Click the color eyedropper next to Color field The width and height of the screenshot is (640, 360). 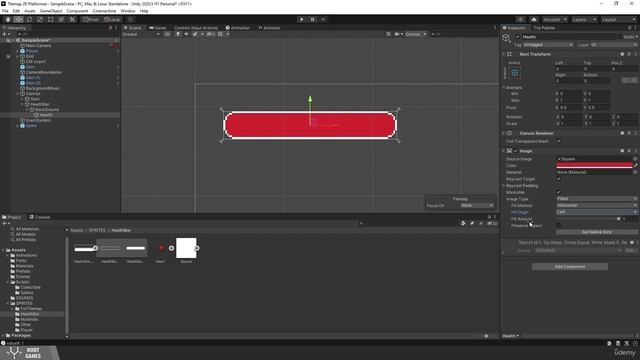pos(636,165)
